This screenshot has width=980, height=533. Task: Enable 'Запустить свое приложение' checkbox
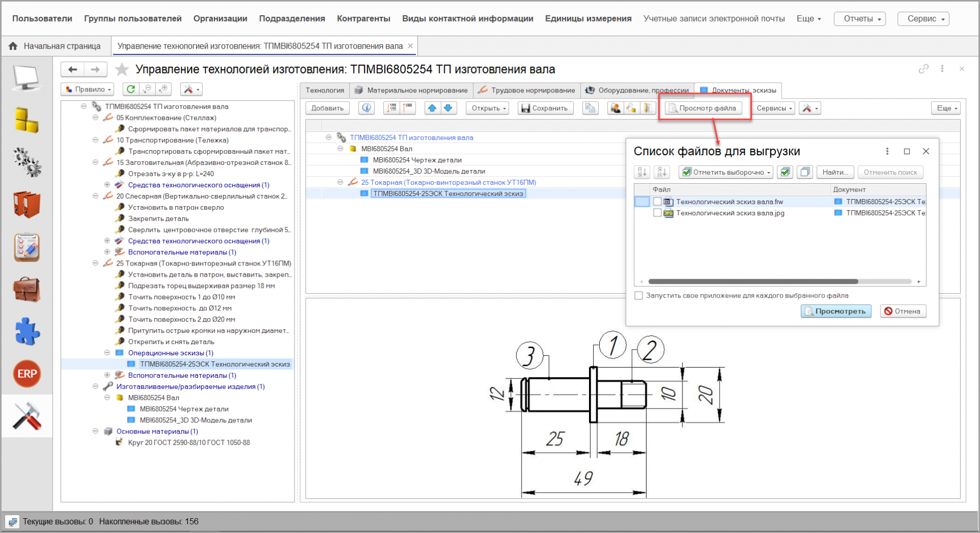[639, 296]
